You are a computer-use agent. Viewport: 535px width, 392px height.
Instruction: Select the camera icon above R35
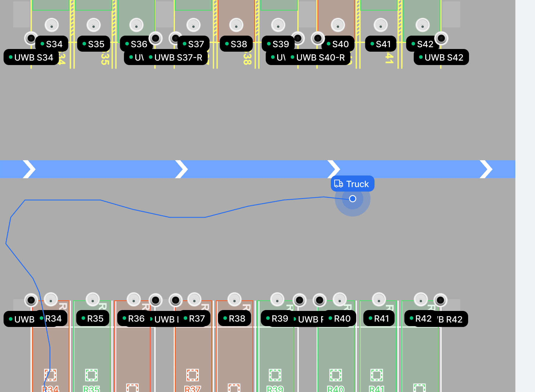(92, 300)
